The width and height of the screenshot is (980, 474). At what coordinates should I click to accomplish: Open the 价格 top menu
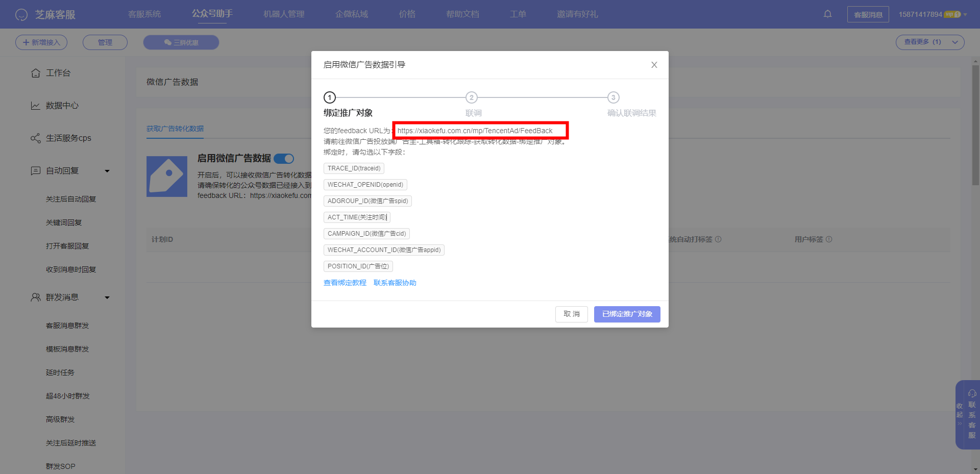tap(407, 14)
